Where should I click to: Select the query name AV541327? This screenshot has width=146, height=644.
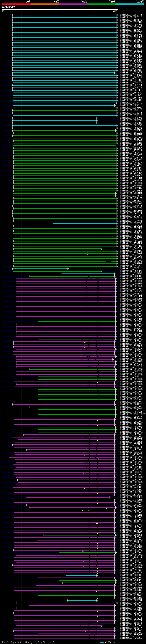8,8
